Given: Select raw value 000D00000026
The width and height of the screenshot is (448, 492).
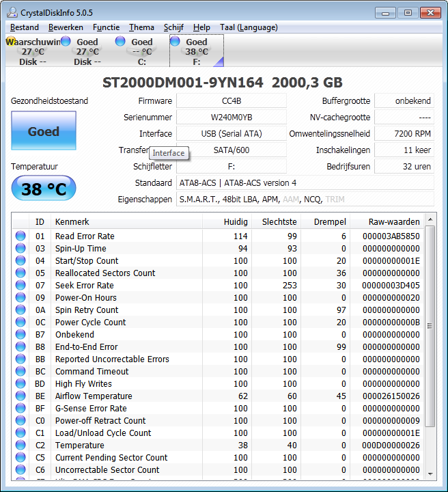Looking at the screenshot, I should pos(391,445).
